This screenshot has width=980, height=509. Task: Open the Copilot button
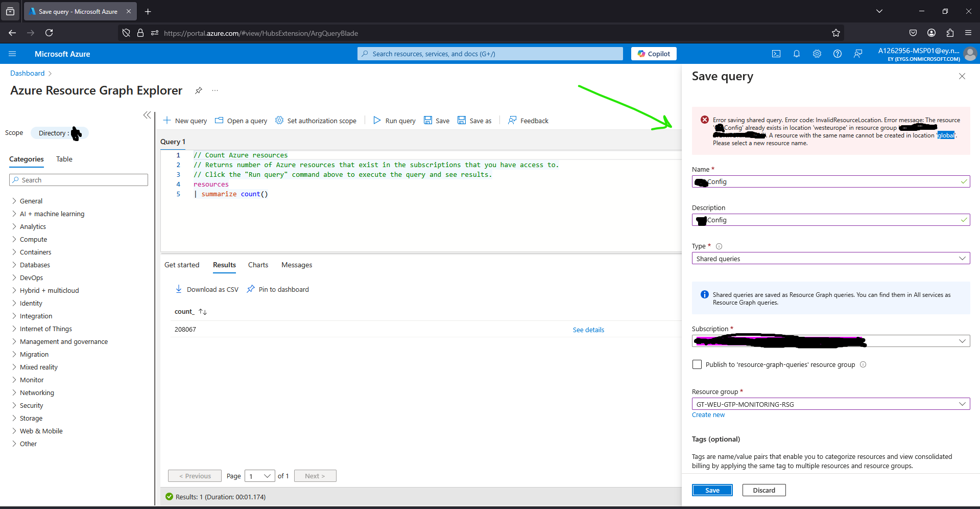(x=654, y=54)
